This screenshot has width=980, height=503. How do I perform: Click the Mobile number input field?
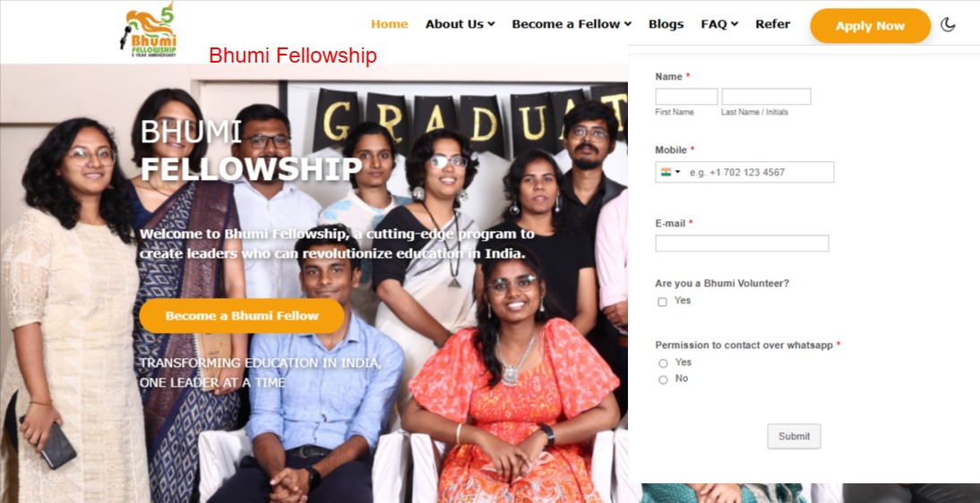pos(744,172)
